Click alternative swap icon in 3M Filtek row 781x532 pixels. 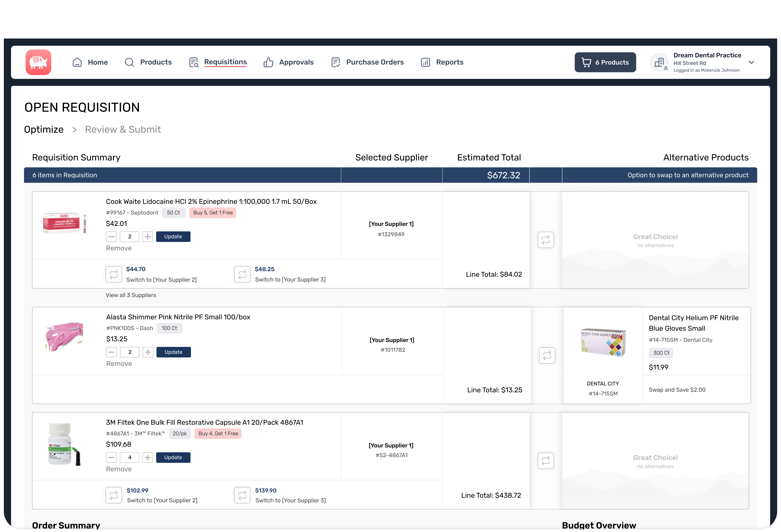click(x=546, y=461)
